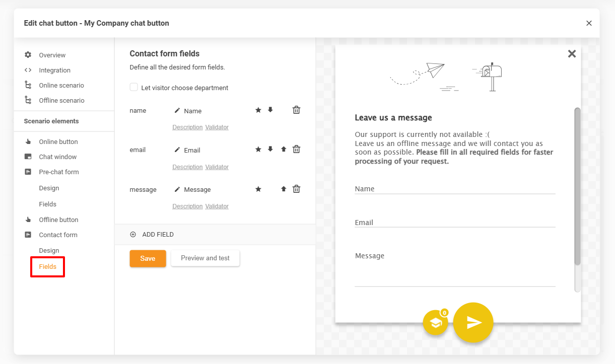Click the preview form vertical scrollbar

(x=577, y=186)
